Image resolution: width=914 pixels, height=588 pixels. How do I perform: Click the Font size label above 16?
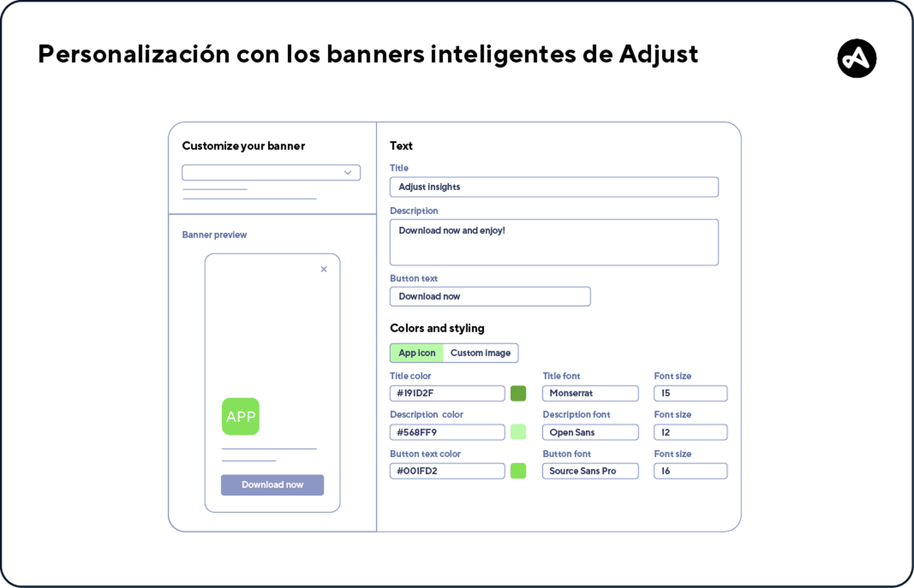[672, 454]
